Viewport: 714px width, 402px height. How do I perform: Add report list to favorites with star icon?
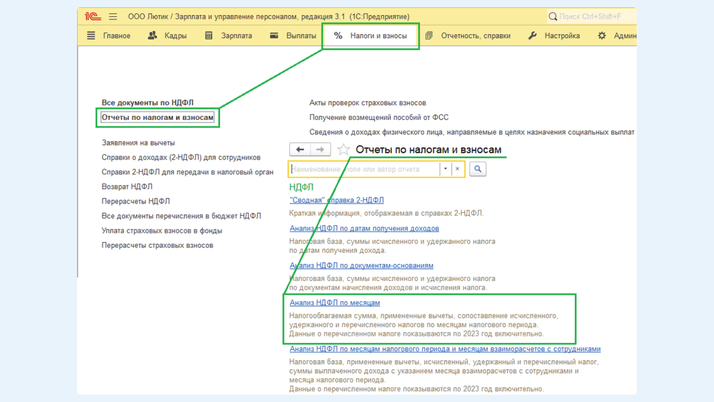coord(343,149)
